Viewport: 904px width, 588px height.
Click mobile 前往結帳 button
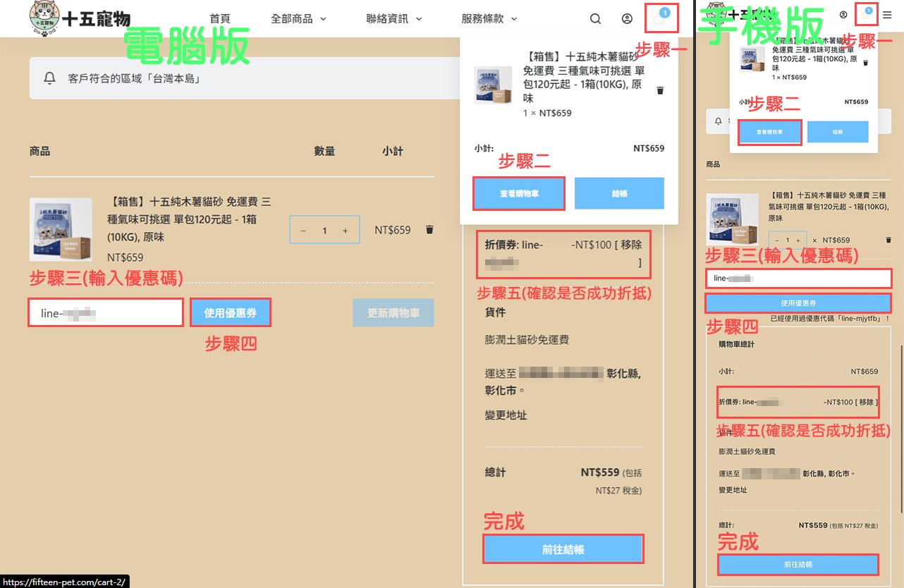tap(798, 565)
